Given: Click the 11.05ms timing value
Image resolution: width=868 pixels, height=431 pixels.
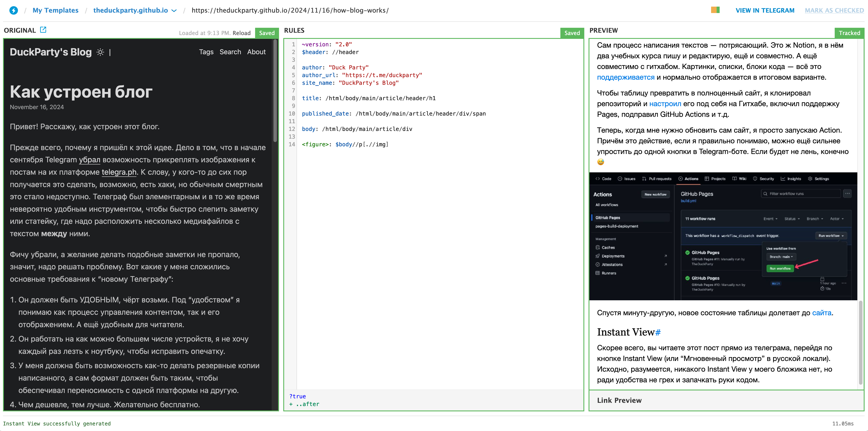Looking at the screenshot, I should point(843,424).
